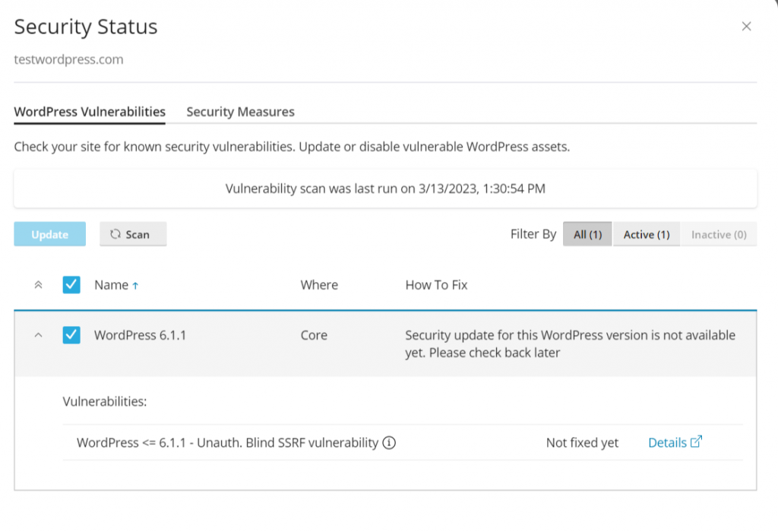This screenshot has width=778, height=532.
Task: Run a new vulnerability Scan
Action: point(133,234)
